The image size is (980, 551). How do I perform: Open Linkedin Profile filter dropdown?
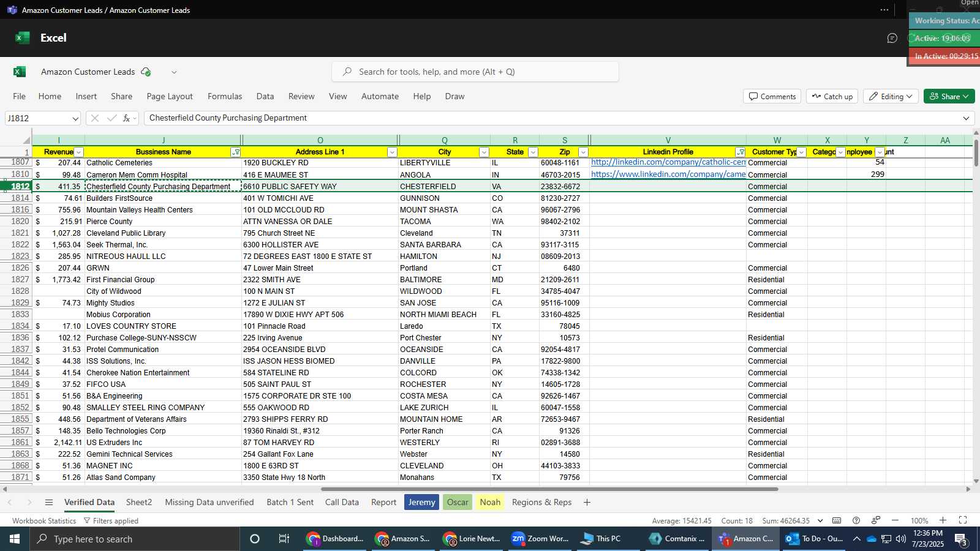click(741, 152)
